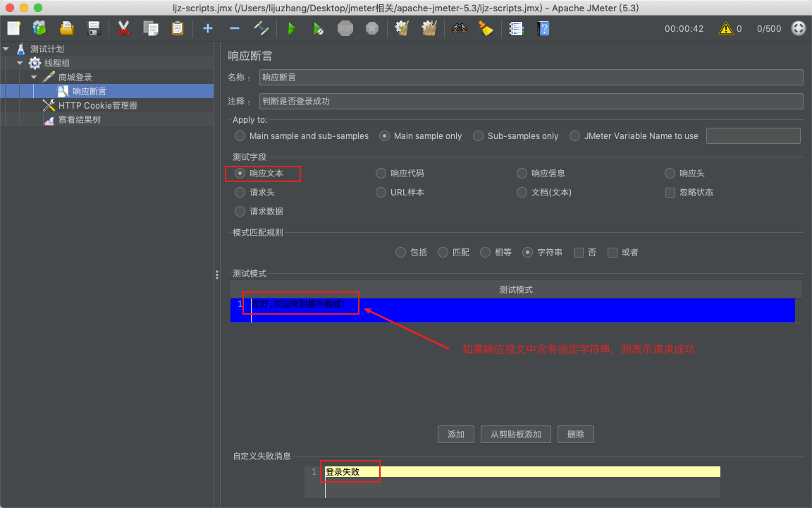
Task: Select 字符串 matching rule radio
Action: [x=527, y=253]
